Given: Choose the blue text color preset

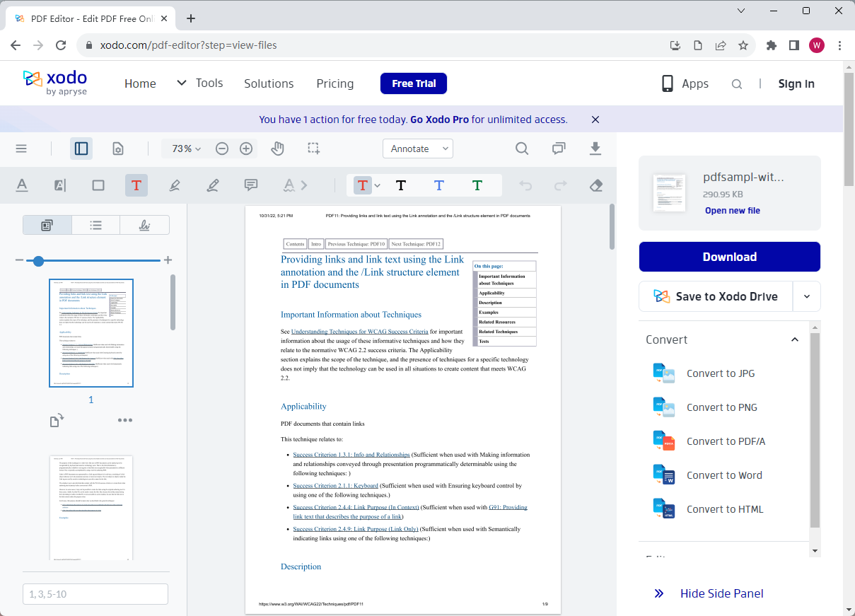Looking at the screenshot, I should (439, 185).
